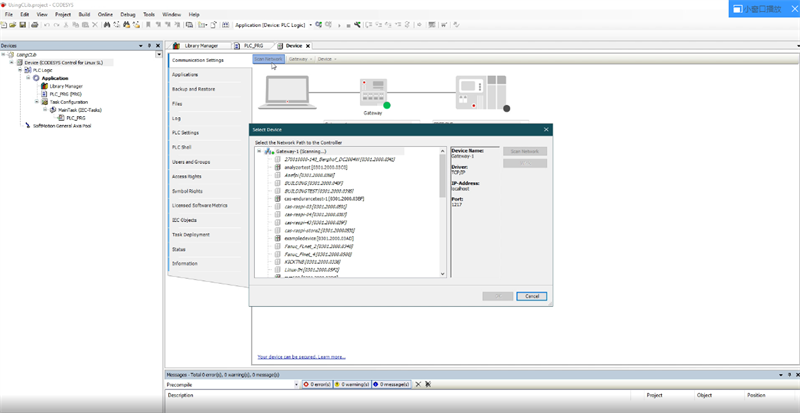
Task: Switch to the PLC_PRG editor tab
Action: pos(253,45)
